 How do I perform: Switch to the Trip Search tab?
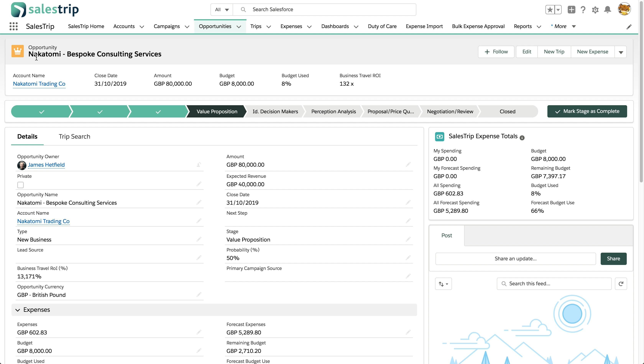point(75,136)
